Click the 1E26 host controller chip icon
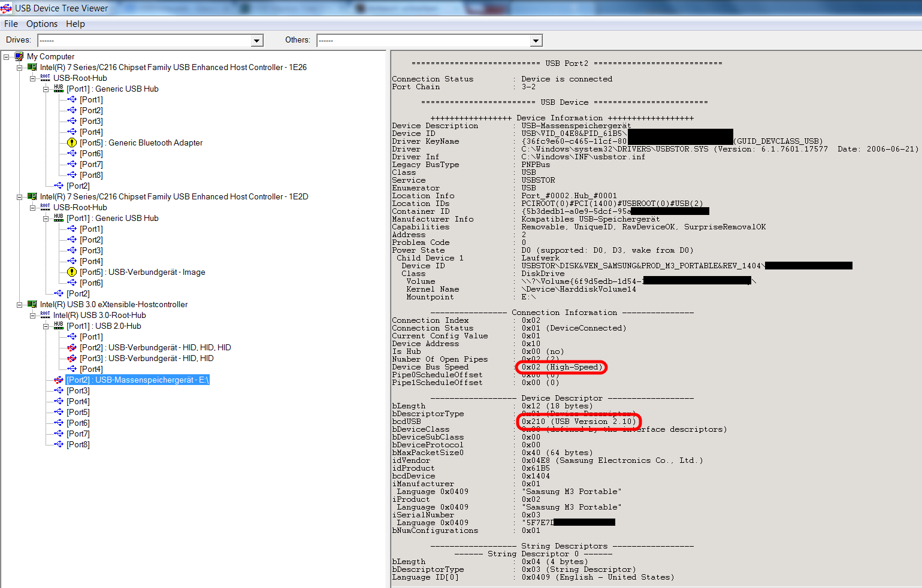Viewport: 922px width, 588px height. coord(32,67)
